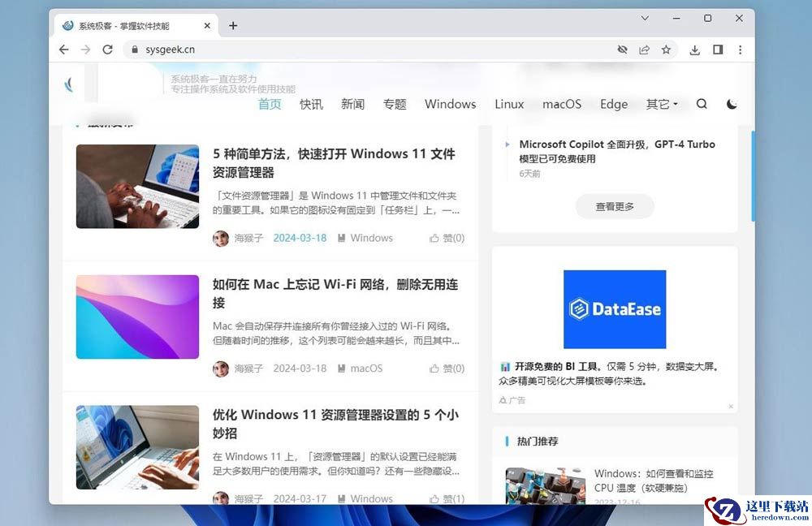Image resolution: width=812 pixels, height=526 pixels.
Task: Open the Windows navigation item
Action: (450, 104)
